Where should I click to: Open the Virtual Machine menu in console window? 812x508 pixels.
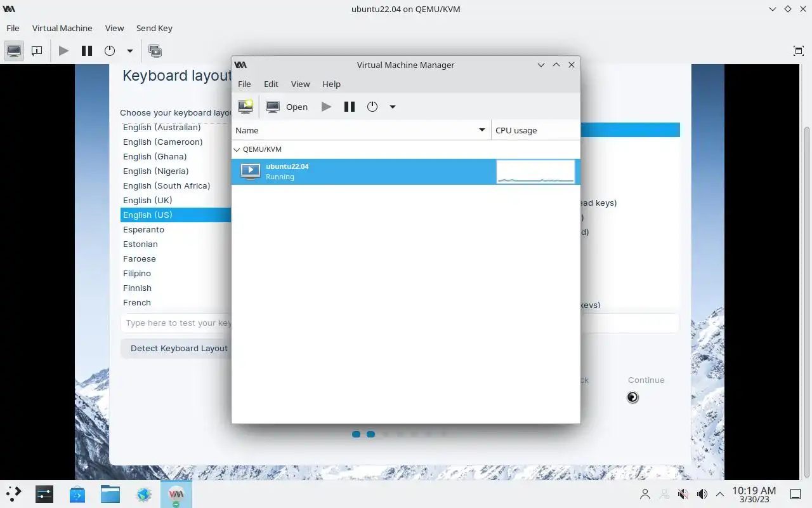pyautogui.click(x=62, y=28)
